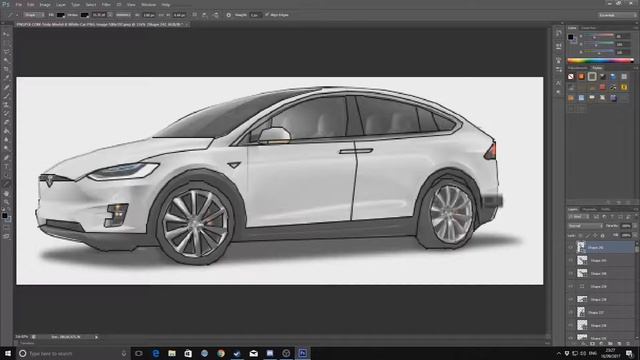Open the Filter menu
Screen dimensions: 640x360
pos(106,4)
